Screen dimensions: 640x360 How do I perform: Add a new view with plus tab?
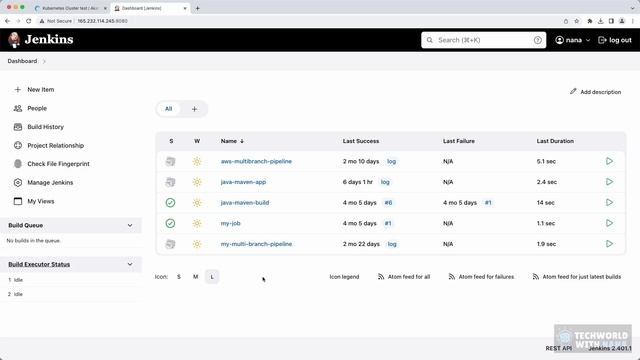tap(194, 109)
